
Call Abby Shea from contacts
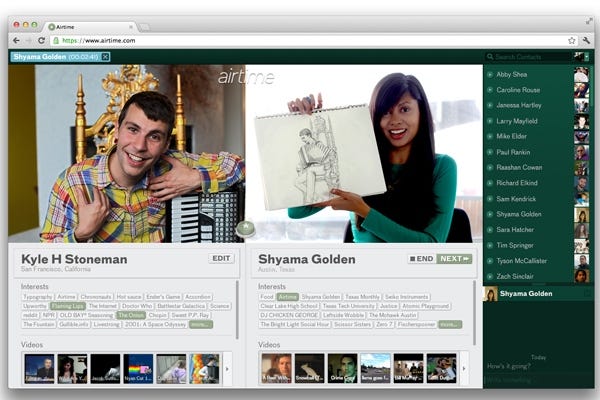pyautogui.click(x=490, y=74)
